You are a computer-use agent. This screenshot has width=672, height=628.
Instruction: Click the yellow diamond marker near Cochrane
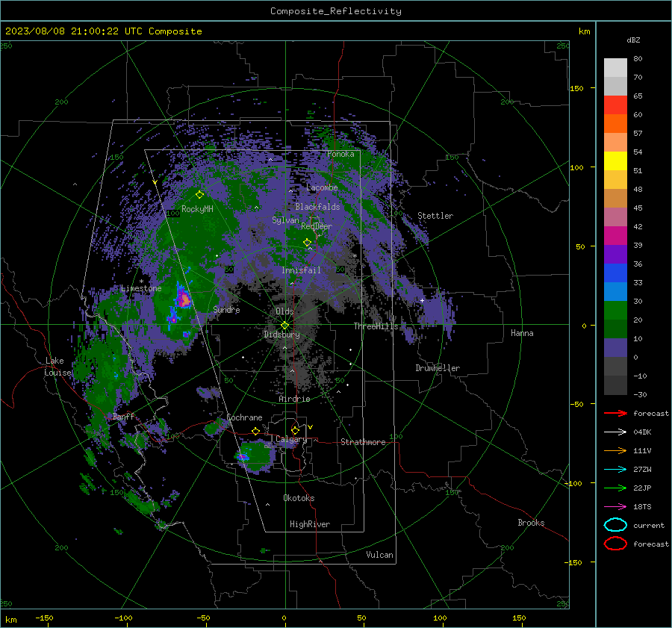pyautogui.click(x=256, y=431)
